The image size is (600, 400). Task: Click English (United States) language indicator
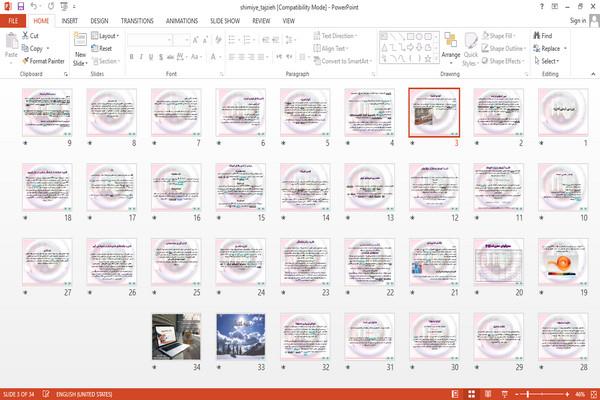(x=84, y=394)
